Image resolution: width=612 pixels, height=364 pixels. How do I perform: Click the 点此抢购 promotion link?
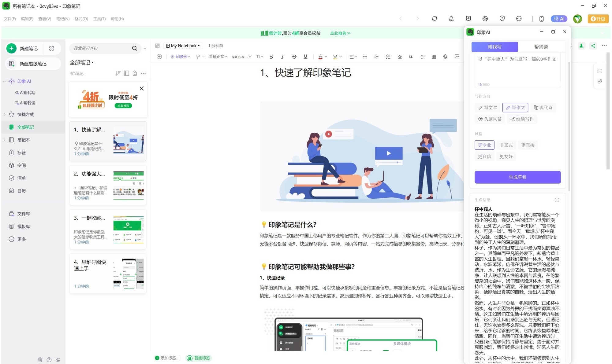point(340,33)
